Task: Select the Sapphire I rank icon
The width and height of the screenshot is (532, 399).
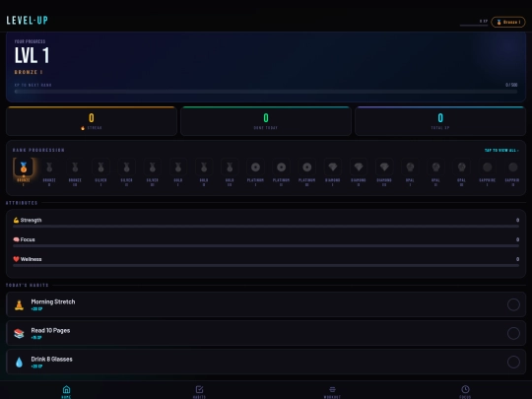Action: 488,166
